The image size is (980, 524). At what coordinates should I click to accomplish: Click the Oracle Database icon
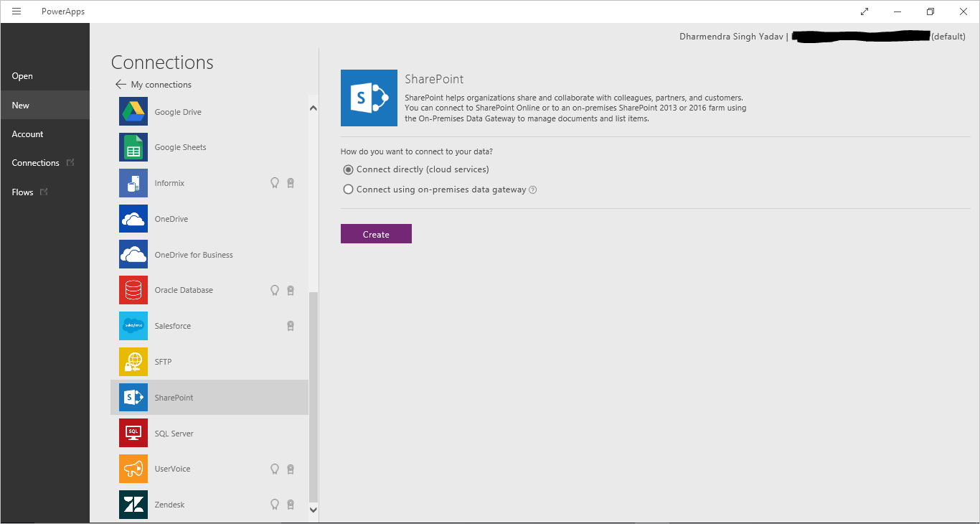point(133,290)
